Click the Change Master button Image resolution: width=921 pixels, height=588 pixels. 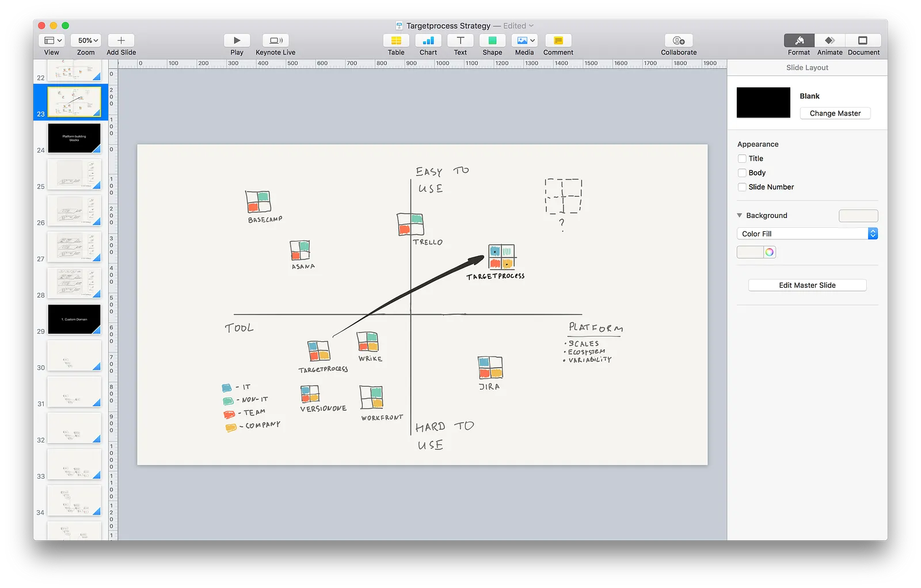[835, 113]
